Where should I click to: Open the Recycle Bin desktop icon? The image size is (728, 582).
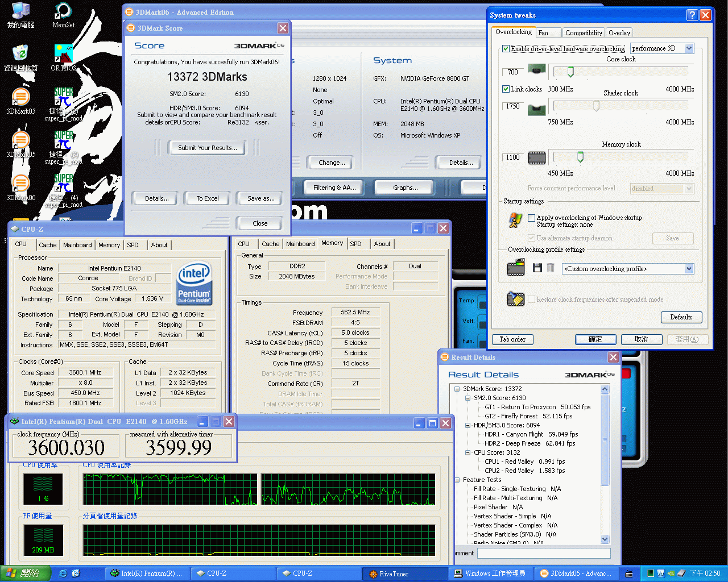pyautogui.click(x=20, y=58)
